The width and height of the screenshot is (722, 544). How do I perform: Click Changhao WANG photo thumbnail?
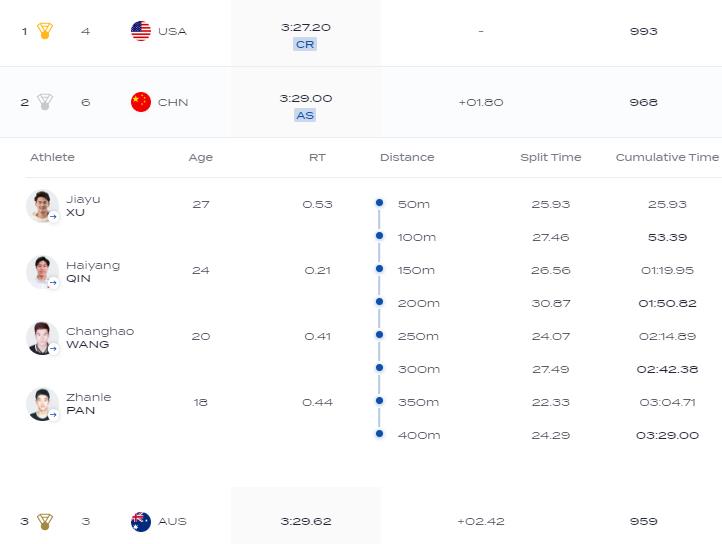point(42,338)
